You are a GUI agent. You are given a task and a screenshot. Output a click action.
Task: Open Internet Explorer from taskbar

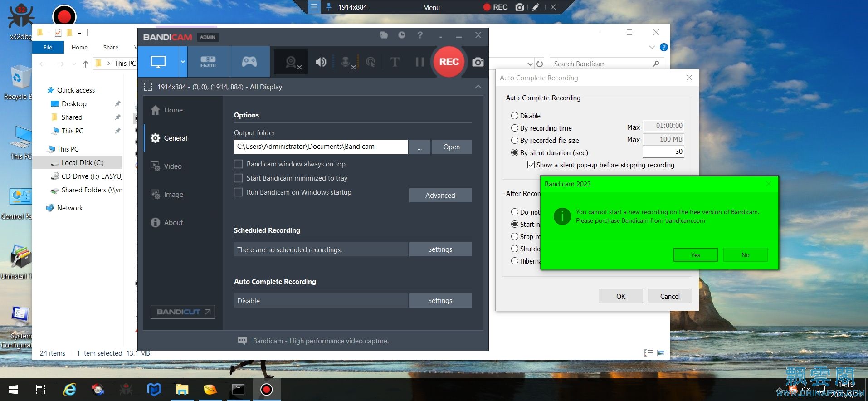69,389
